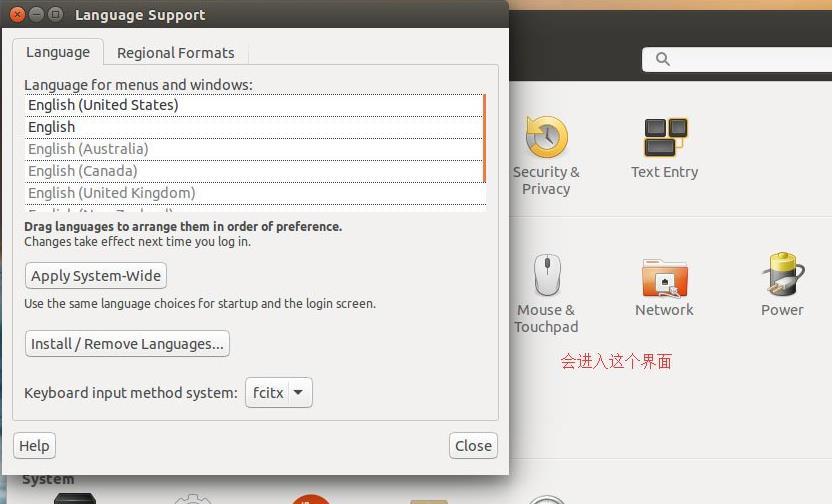Select English (United States) in language list
This screenshot has height=504, width=832.
tap(103, 105)
